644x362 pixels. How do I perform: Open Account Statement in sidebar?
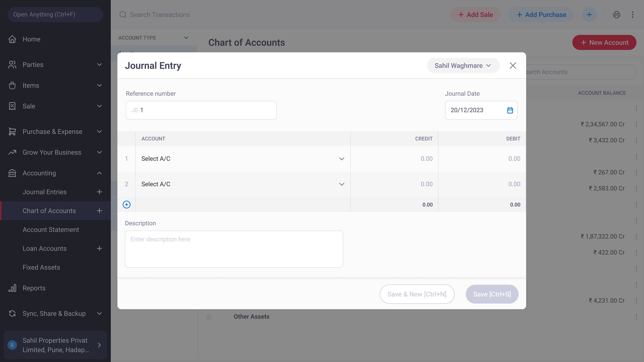pos(51,230)
